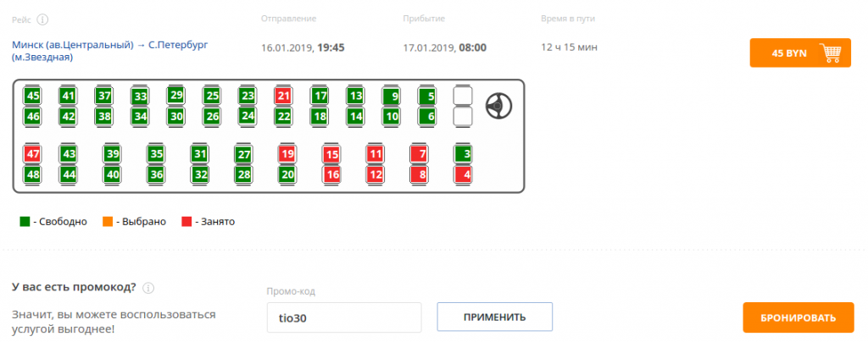Click occupied seat 15

(331, 154)
